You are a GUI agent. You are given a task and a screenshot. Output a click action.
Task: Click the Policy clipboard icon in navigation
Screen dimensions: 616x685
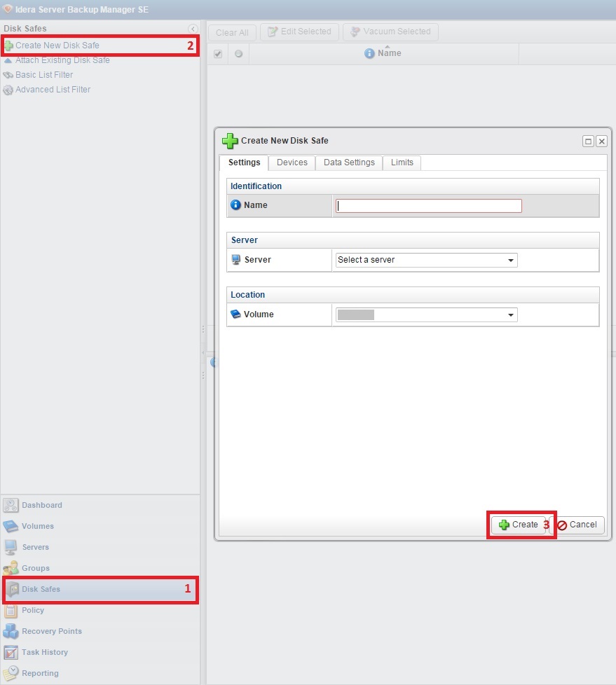point(11,610)
